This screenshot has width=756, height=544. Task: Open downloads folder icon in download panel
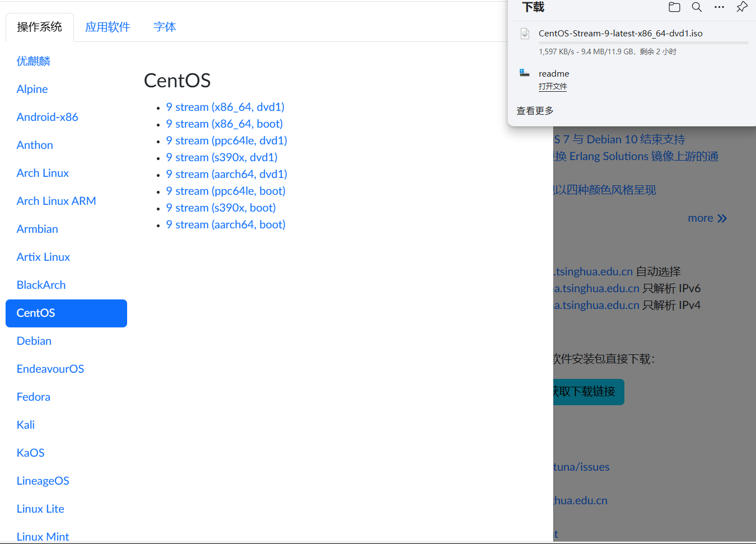click(x=674, y=7)
